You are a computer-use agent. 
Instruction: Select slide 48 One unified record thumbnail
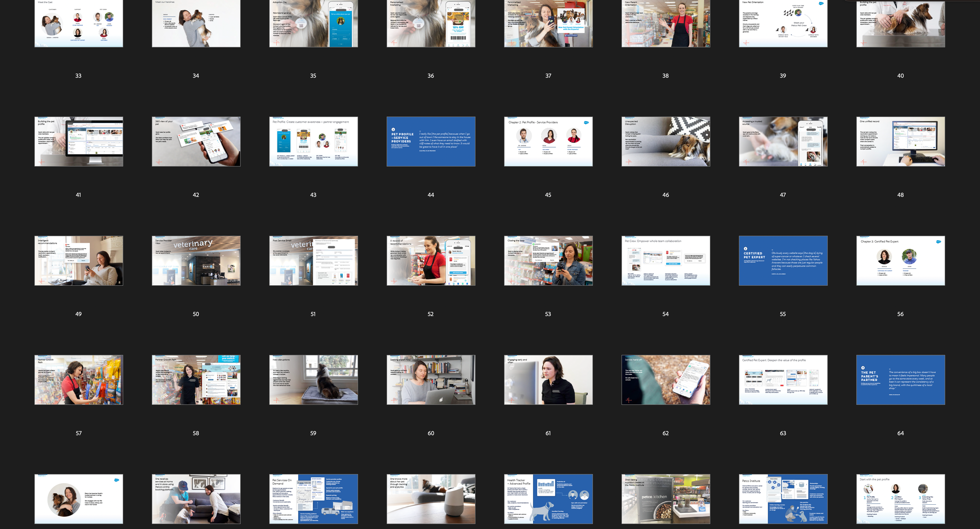pos(900,141)
